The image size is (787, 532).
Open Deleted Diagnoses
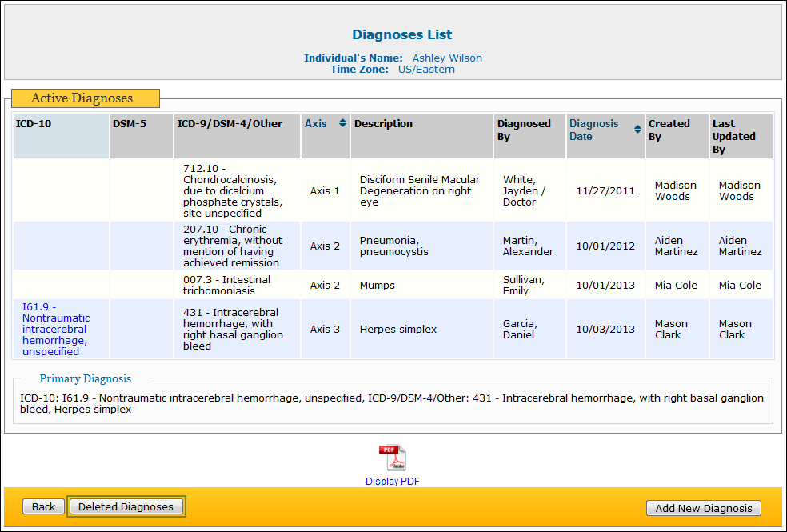coord(126,507)
